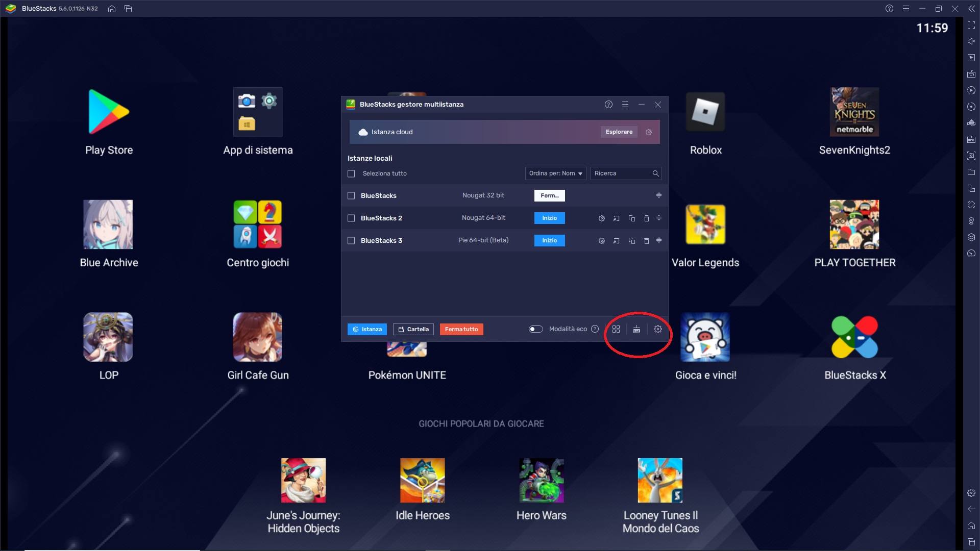980x551 pixels.
Task: Click the volume icon in sidebar
Action: [x=971, y=41]
